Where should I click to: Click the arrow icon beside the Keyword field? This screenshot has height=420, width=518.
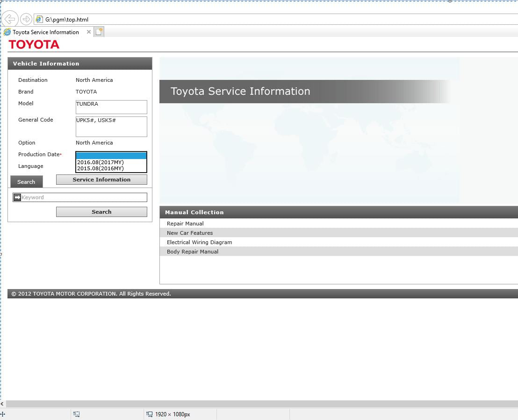(x=17, y=197)
